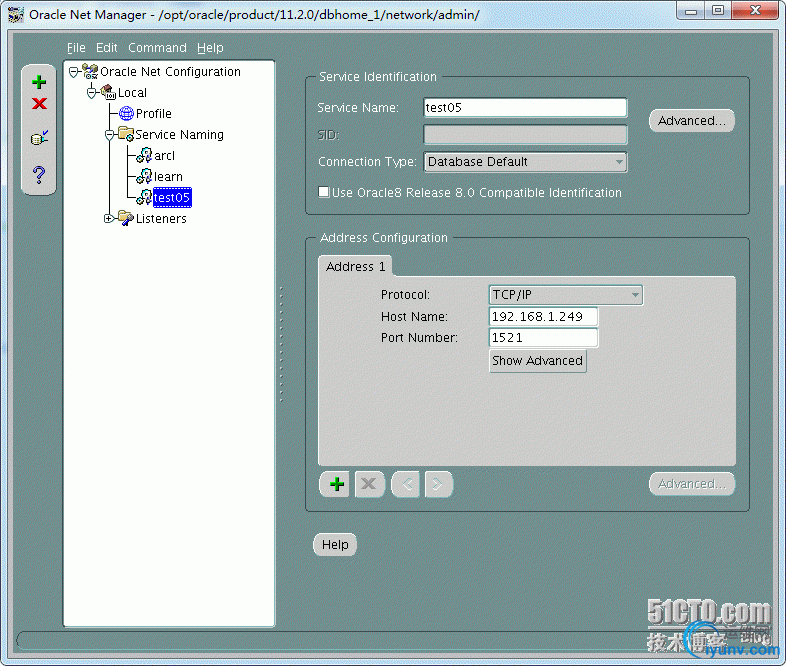Screen dimensions: 786x666
Task: Click the disabled SID input field
Action: 525,135
